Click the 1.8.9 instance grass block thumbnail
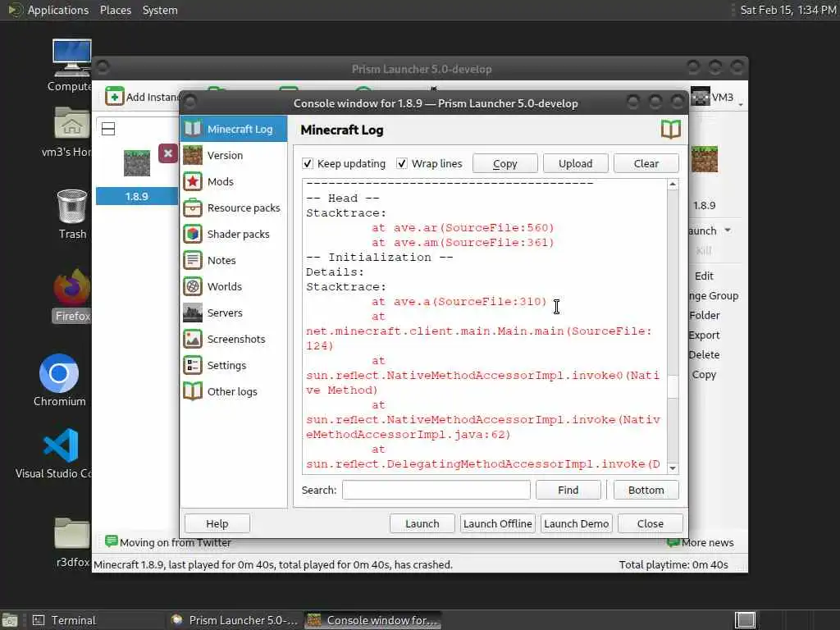Viewport: 840px width, 630px height. tap(137, 163)
